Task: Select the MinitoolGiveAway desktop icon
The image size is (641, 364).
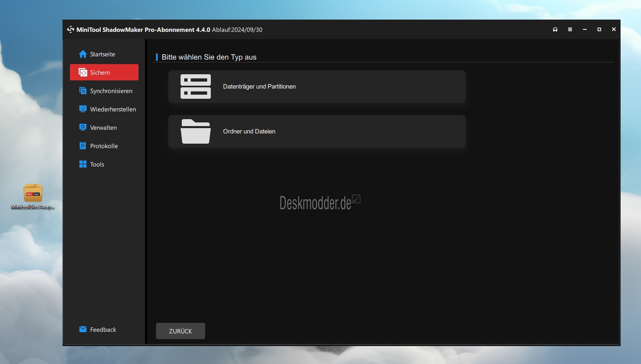Action: point(33,197)
